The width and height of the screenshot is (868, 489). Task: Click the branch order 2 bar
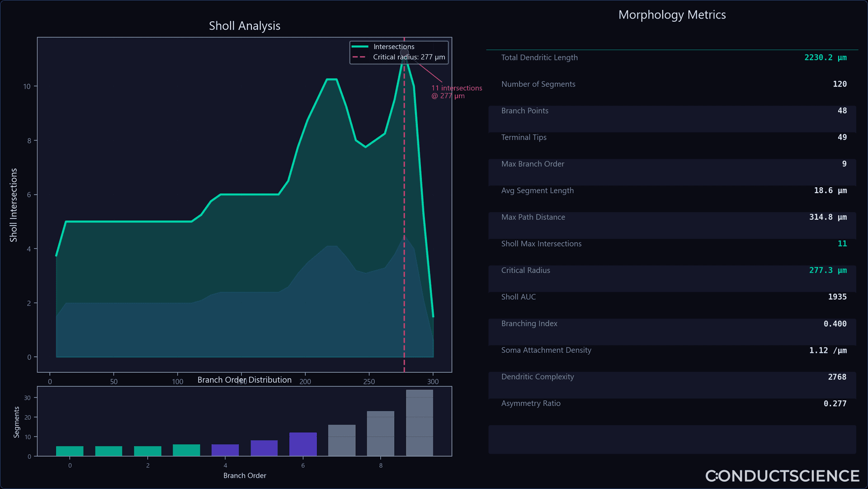pos(147,451)
